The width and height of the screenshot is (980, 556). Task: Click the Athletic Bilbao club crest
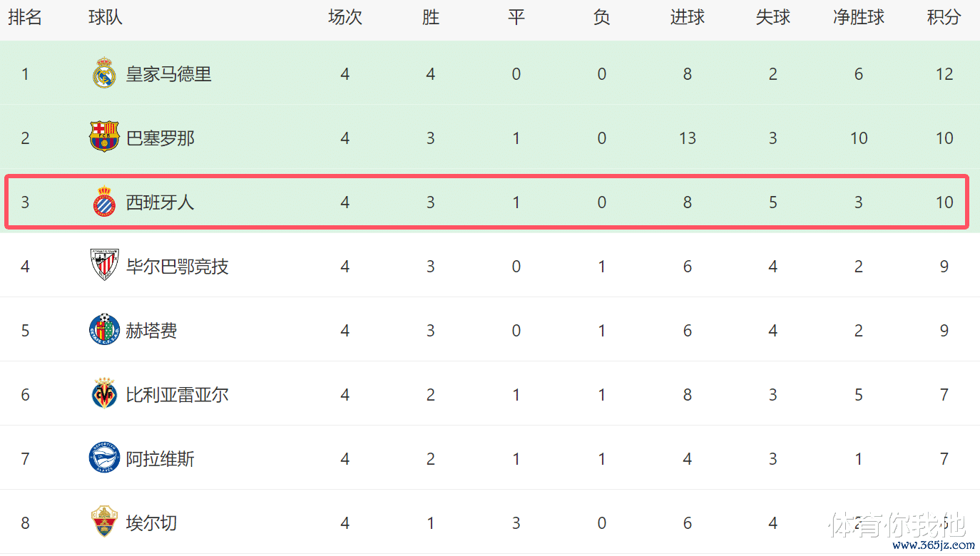coord(104,265)
